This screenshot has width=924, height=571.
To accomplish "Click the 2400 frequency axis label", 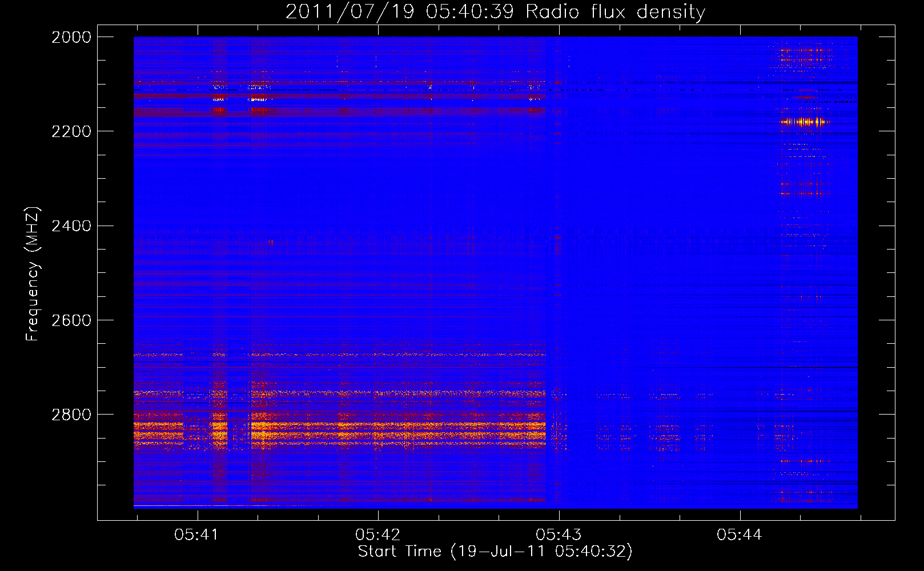I will click(71, 226).
